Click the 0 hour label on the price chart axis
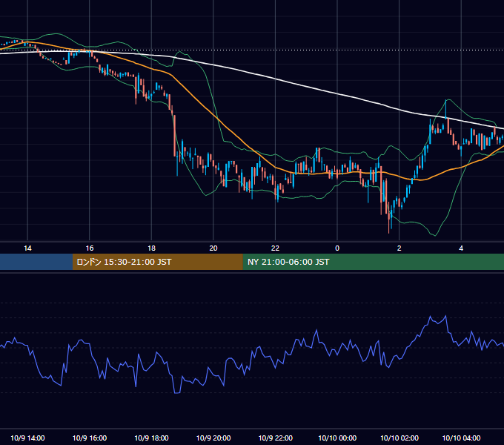Screen dimensions: 504x445 point(337,248)
